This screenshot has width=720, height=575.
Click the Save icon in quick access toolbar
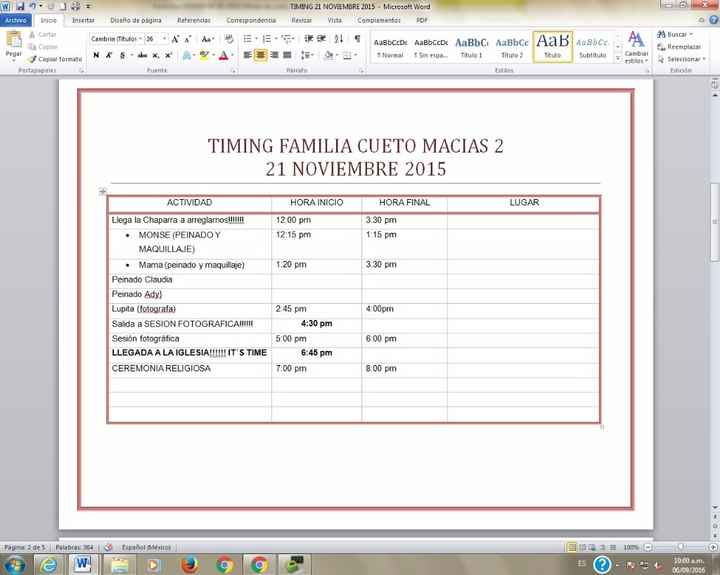coord(20,6)
